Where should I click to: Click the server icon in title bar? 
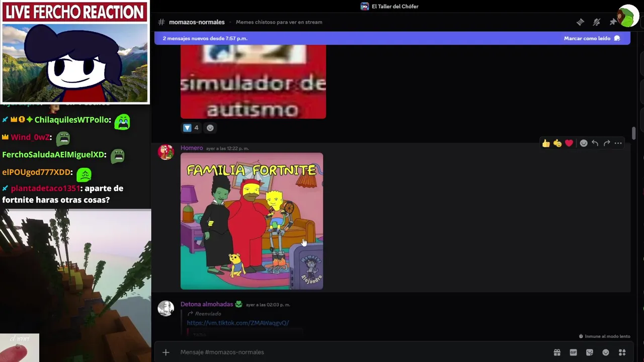(365, 7)
